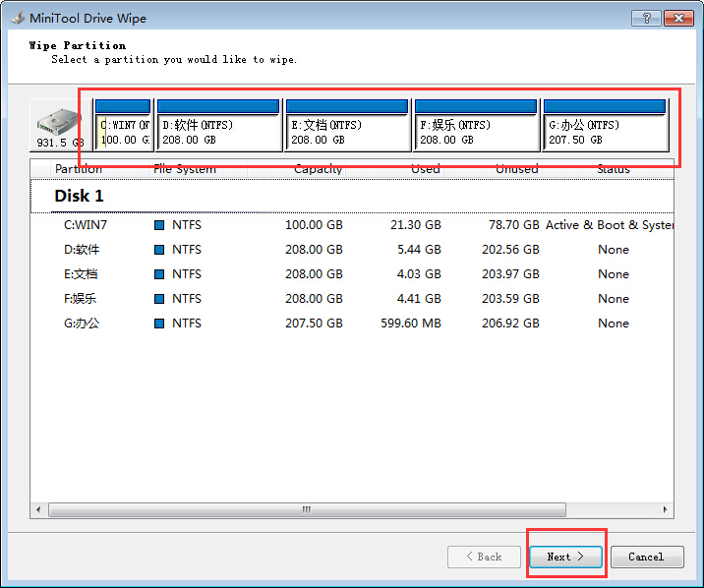Click the MiniTool Drive Wipe title icon
Screen dimensions: 704x588
pyautogui.click(x=18, y=19)
